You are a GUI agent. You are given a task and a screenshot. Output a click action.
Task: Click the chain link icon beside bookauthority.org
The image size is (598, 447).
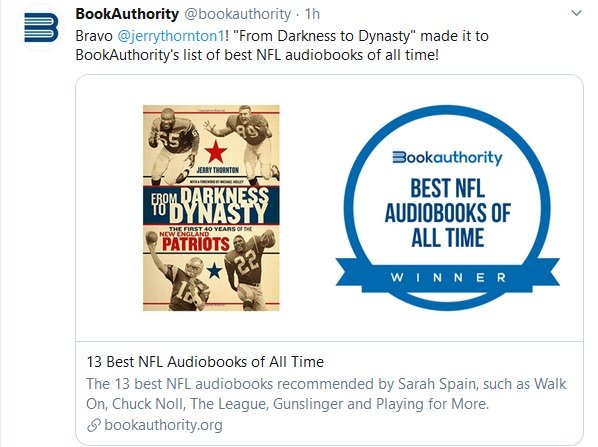pos(94,425)
